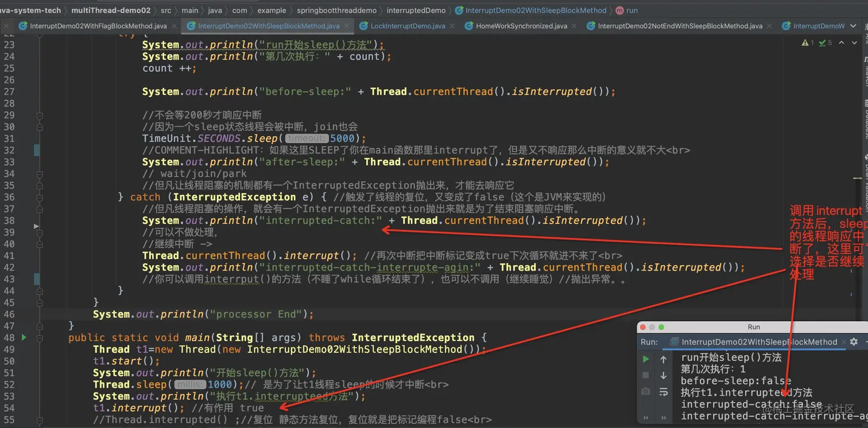Click fold end marker at line 44
The width and height of the screenshot is (868, 428).
click(x=40, y=291)
